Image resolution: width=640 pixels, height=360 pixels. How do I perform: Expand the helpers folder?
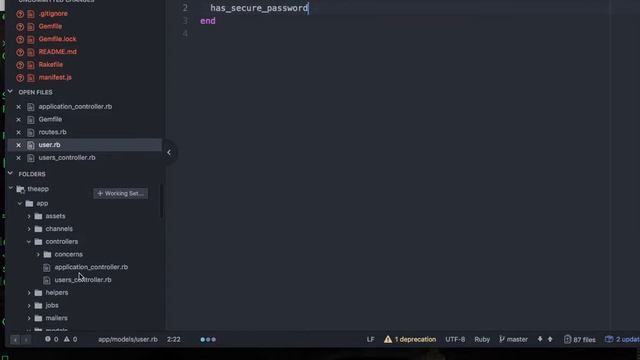click(29, 292)
